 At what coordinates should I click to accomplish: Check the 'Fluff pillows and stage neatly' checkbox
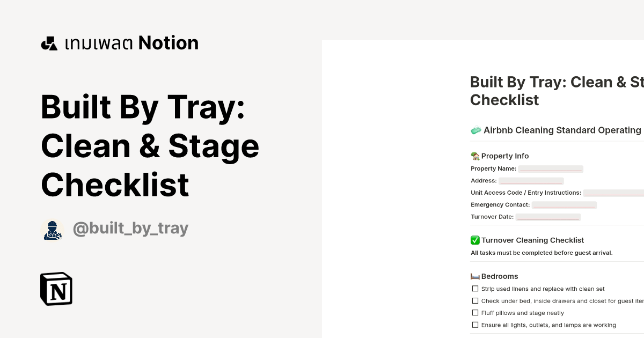475,313
